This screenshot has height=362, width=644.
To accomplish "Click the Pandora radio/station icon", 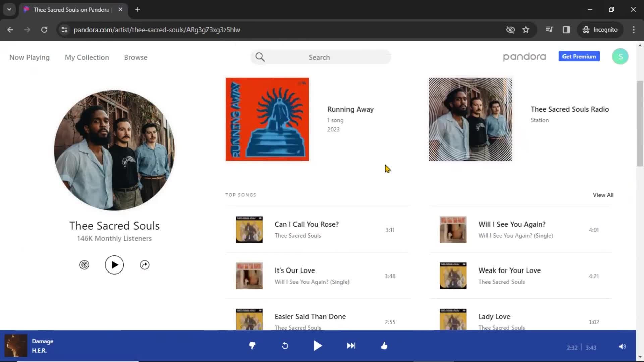I will (x=84, y=265).
